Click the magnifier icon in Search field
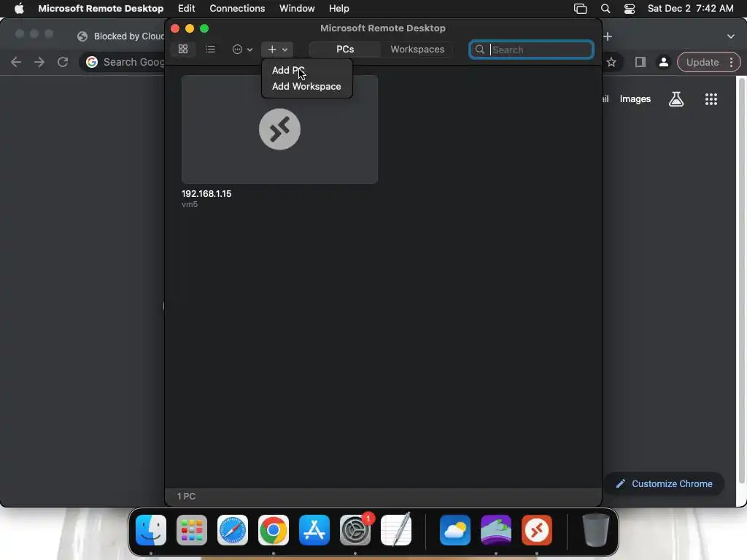The image size is (747, 560). pyautogui.click(x=480, y=50)
